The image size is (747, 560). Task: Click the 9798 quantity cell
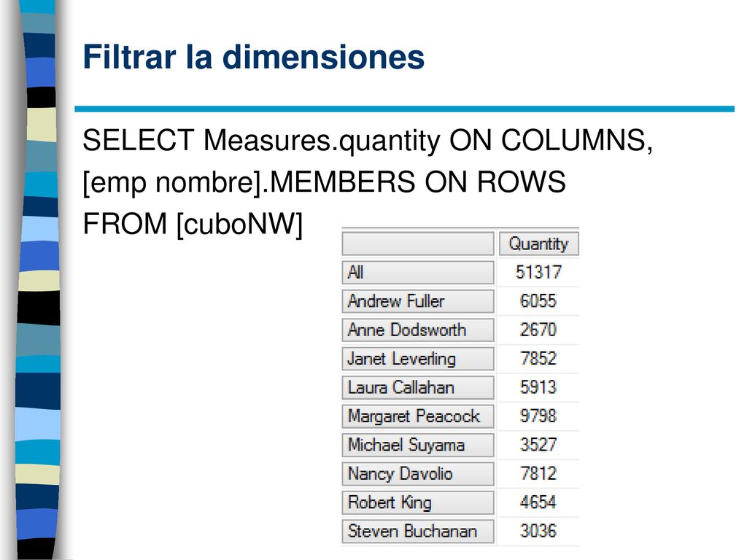tap(538, 416)
